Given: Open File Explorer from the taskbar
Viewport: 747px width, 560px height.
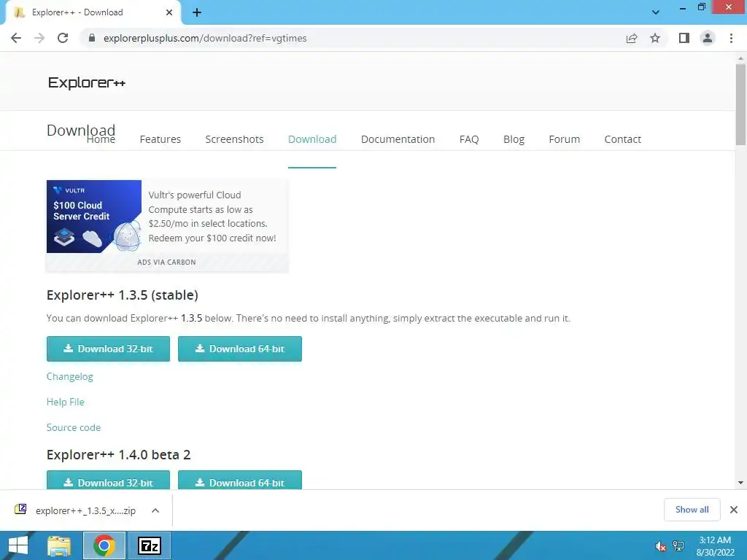Looking at the screenshot, I should pyautogui.click(x=59, y=545).
